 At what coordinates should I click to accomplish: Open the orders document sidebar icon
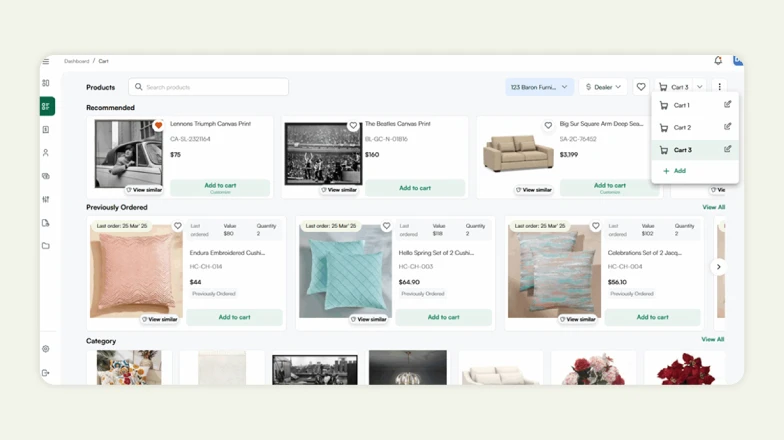pos(46,130)
